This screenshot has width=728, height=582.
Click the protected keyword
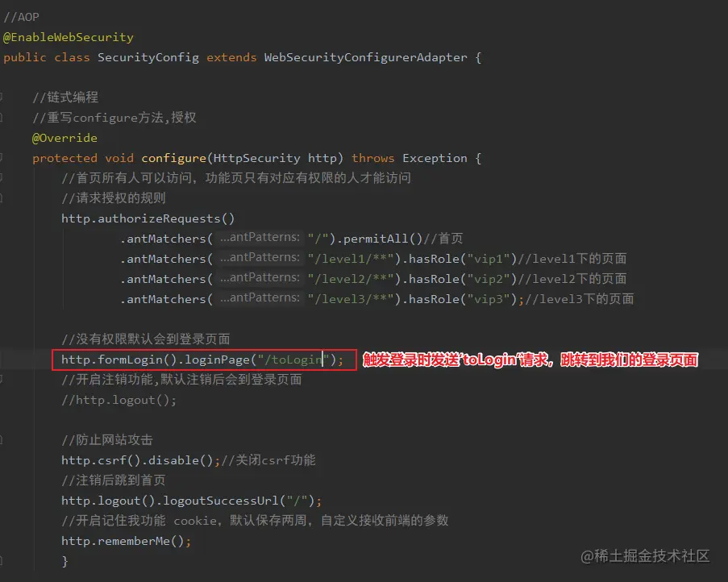click(x=64, y=158)
